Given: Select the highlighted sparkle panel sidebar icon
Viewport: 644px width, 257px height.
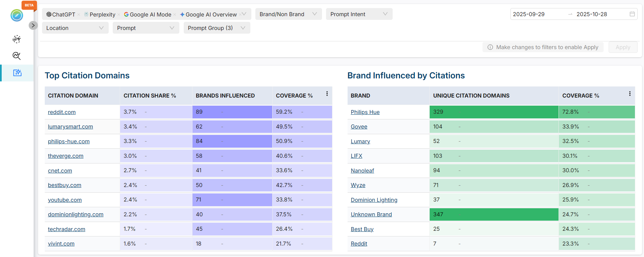Looking at the screenshot, I should (x=17, y=73).
